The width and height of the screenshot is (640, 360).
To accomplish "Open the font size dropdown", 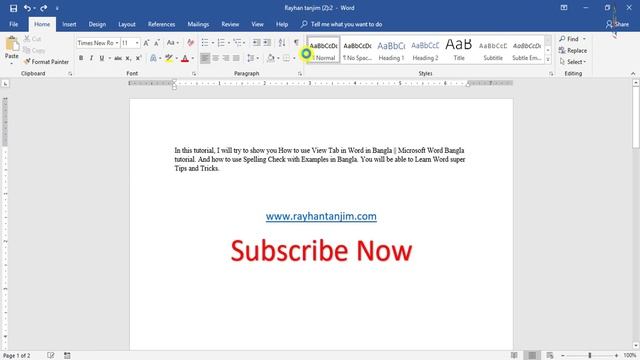I will click(137, 43).
